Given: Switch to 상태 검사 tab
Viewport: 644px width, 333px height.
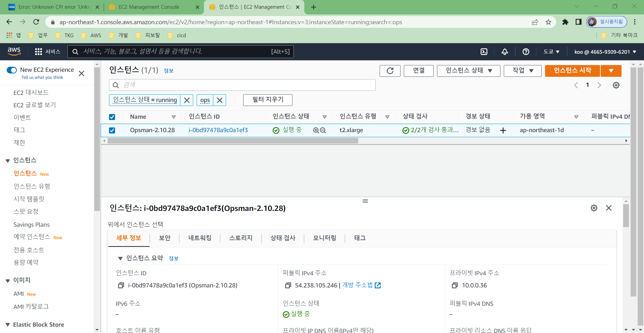Looking at the screenshot, I should [283, 238].
